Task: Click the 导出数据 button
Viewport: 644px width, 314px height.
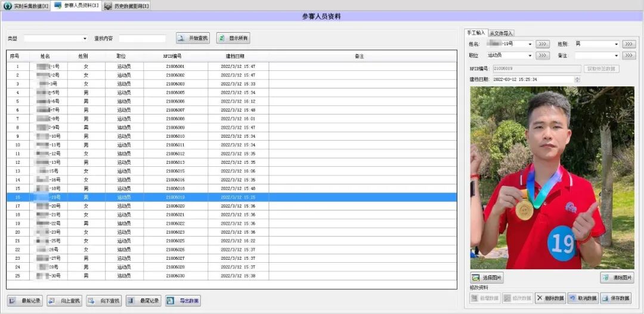Action: 183,301
